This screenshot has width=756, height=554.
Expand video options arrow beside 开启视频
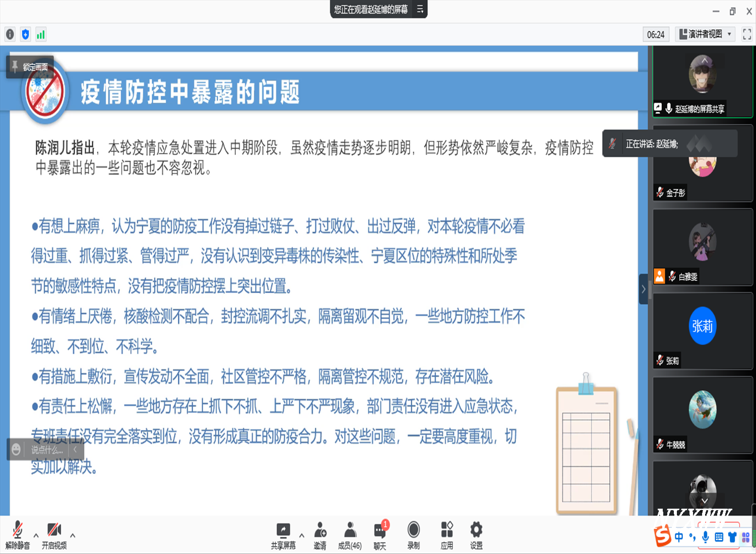[73, 535]
